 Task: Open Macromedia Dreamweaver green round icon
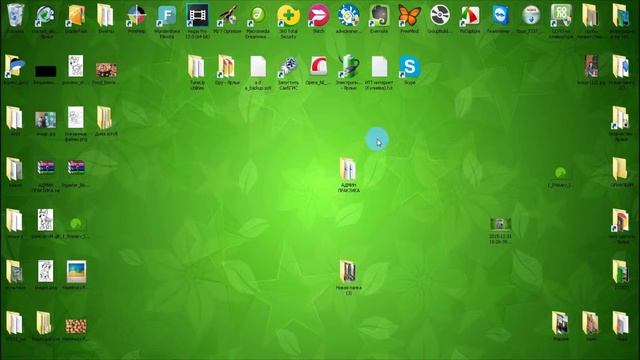(x=258, y=16)
